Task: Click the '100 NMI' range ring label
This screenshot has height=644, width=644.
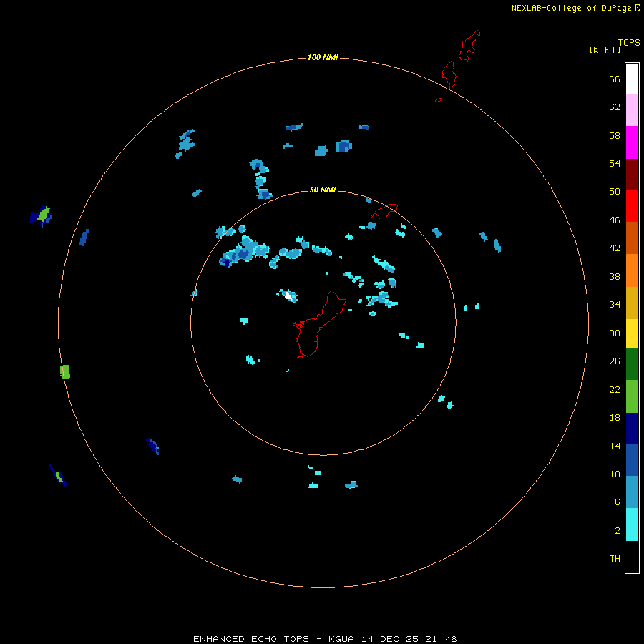Action: point(323,57)
